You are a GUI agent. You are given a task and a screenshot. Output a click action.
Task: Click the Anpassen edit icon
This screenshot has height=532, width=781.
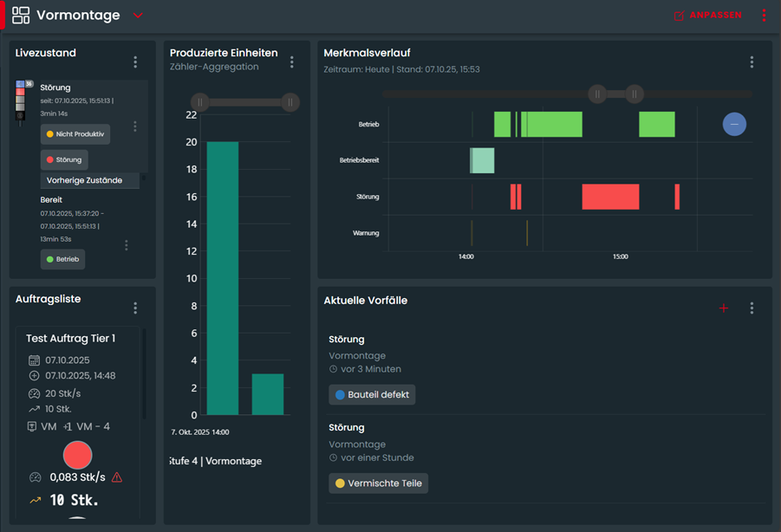click(679, 16)
